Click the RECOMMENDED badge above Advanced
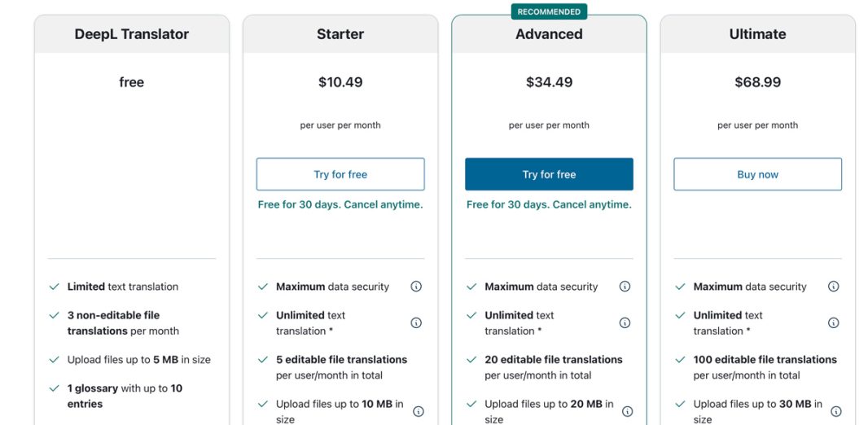Screen dimensions: 868x425 point(549,11)
